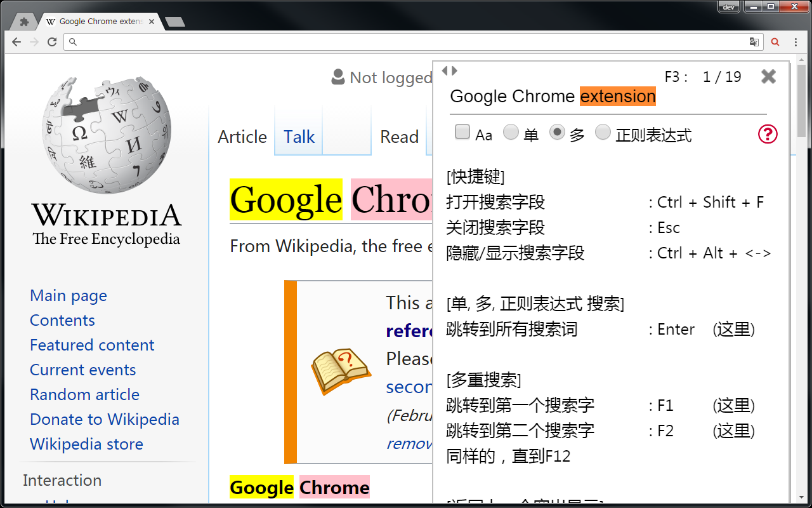
Task: Select the 正则表达式 regex radio button
Action: point(603,132)
